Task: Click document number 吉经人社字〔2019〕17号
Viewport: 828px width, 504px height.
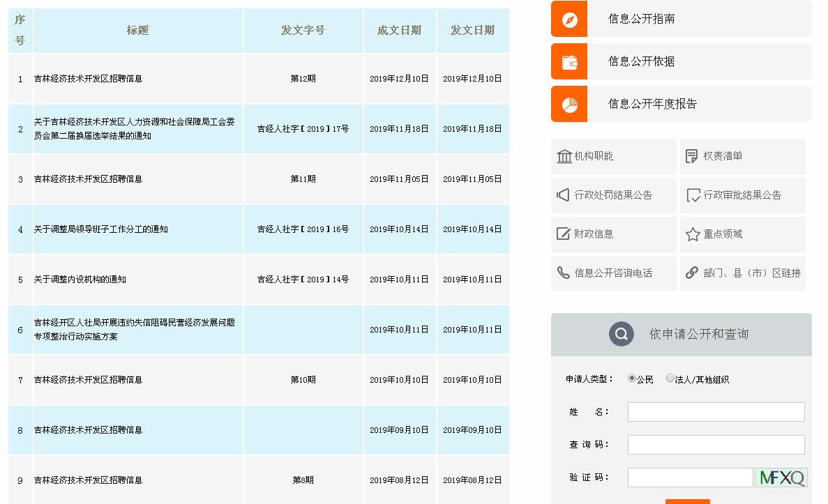Action: (303, 129)
